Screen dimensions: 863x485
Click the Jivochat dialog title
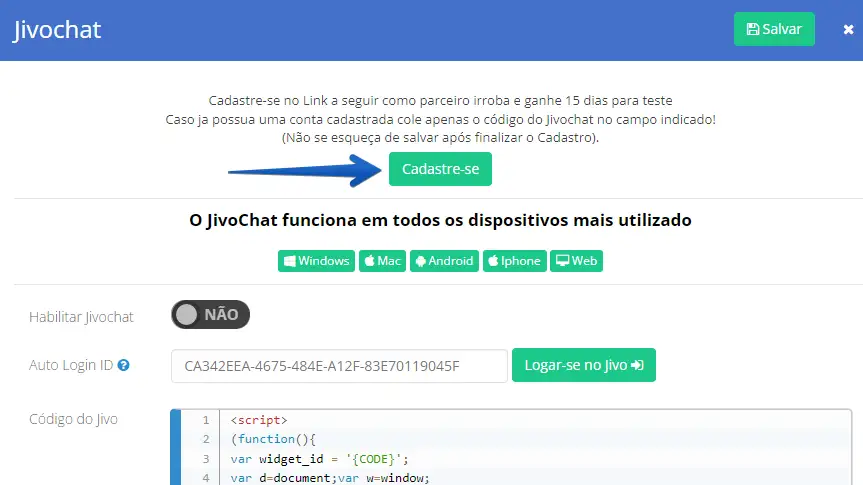[x=57, y=30]
